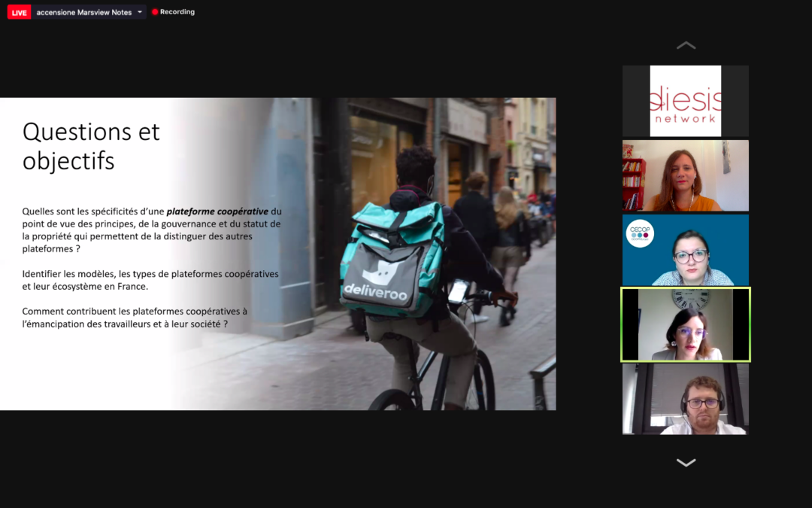
Task: Show next participants with the down chevron
Action: point(686,462)
